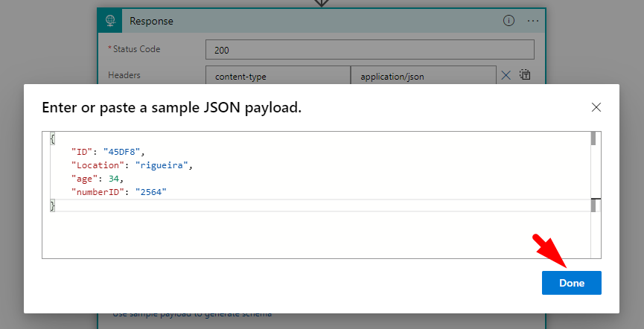Open Response action ellipsis menu
This screenshot has width=644, height=329.
(533, 21)
